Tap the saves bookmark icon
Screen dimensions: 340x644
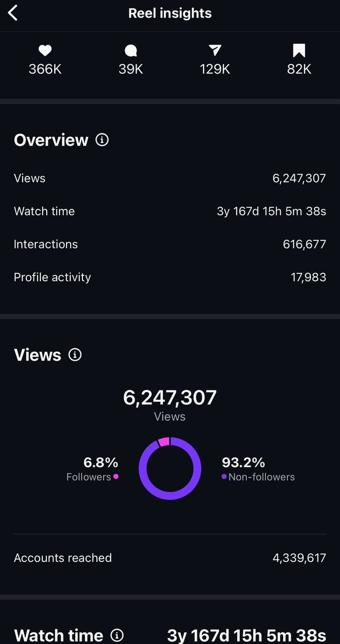click(x=299, y=51)
